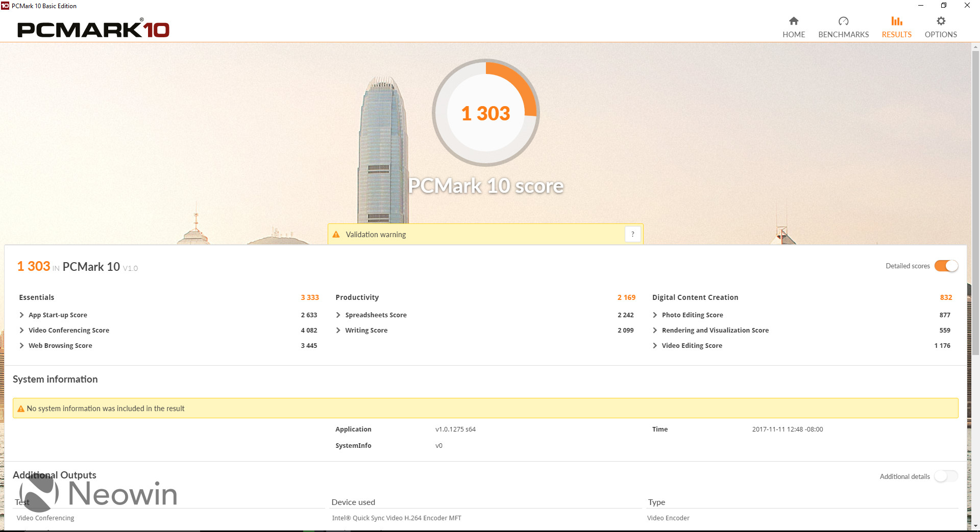980x532 pixels.
Task: Click the Spreadsheets score 2 242
Action: 625,315
